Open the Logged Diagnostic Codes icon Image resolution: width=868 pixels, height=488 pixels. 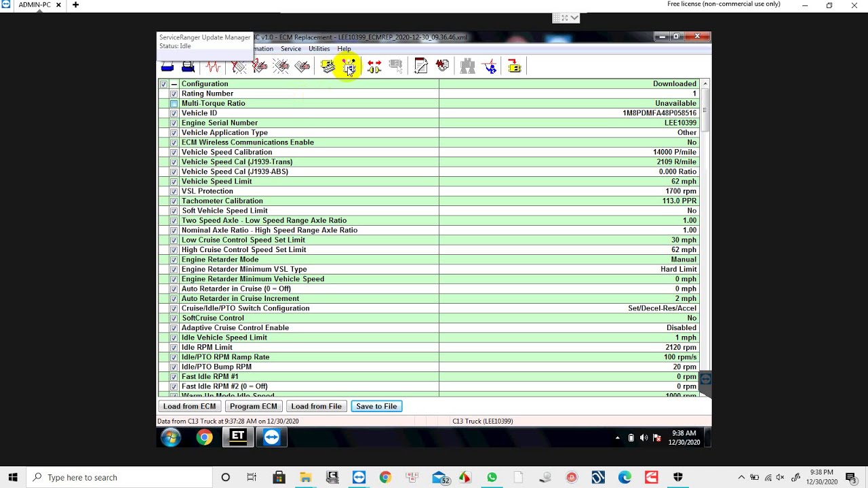260,66
